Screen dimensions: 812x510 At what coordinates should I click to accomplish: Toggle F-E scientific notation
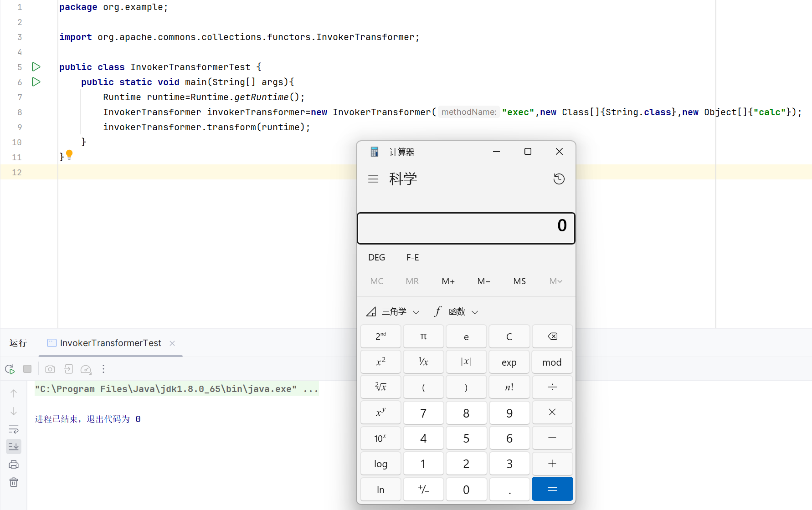tap(413, 257)
